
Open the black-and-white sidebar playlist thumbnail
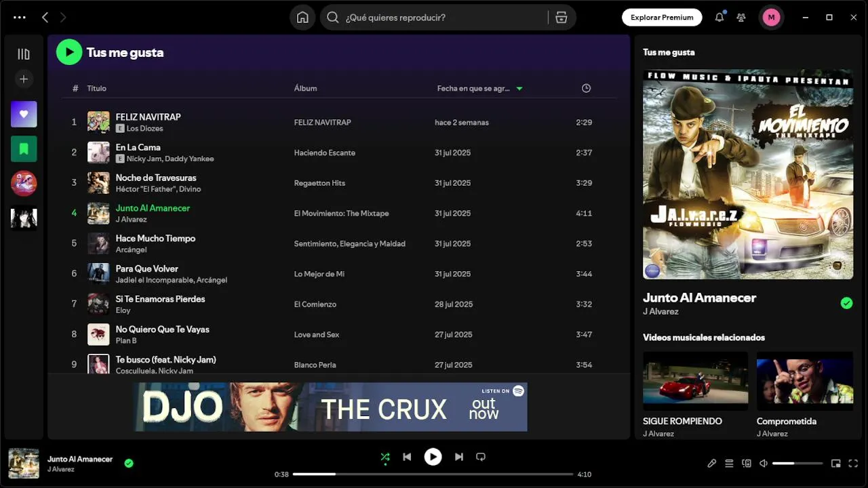click(24, 218)
